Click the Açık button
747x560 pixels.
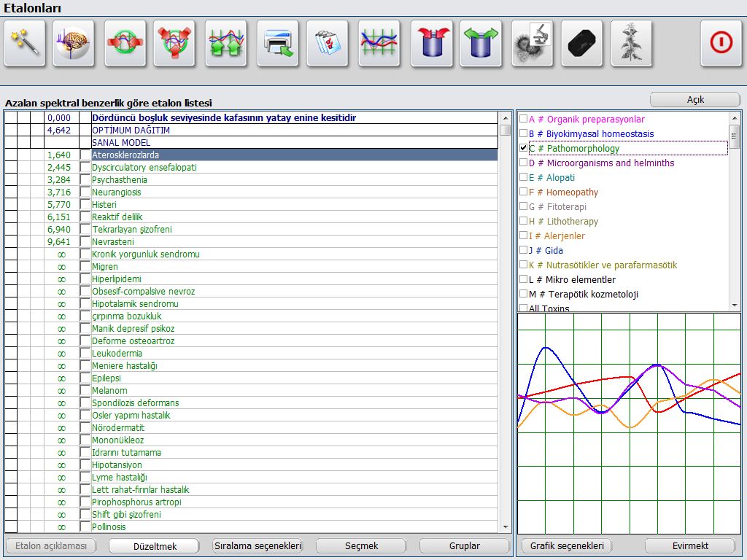click(x=694, y=100)
